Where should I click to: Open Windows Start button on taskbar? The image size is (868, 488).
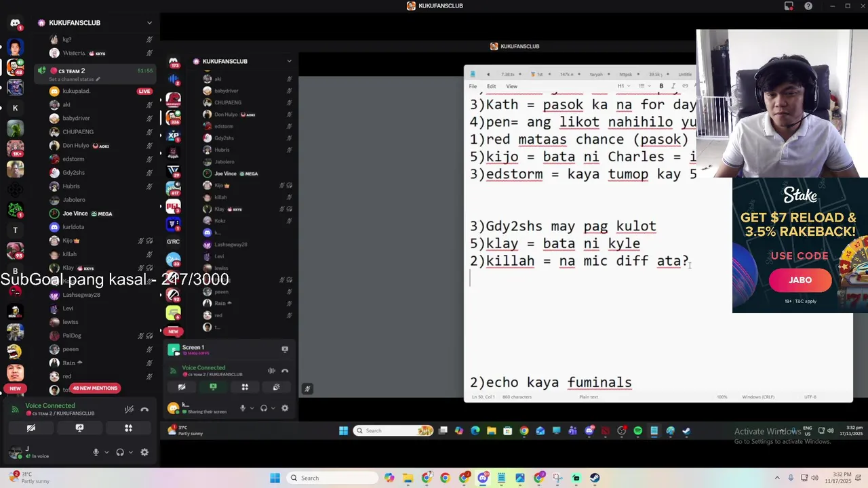point(275,478)
